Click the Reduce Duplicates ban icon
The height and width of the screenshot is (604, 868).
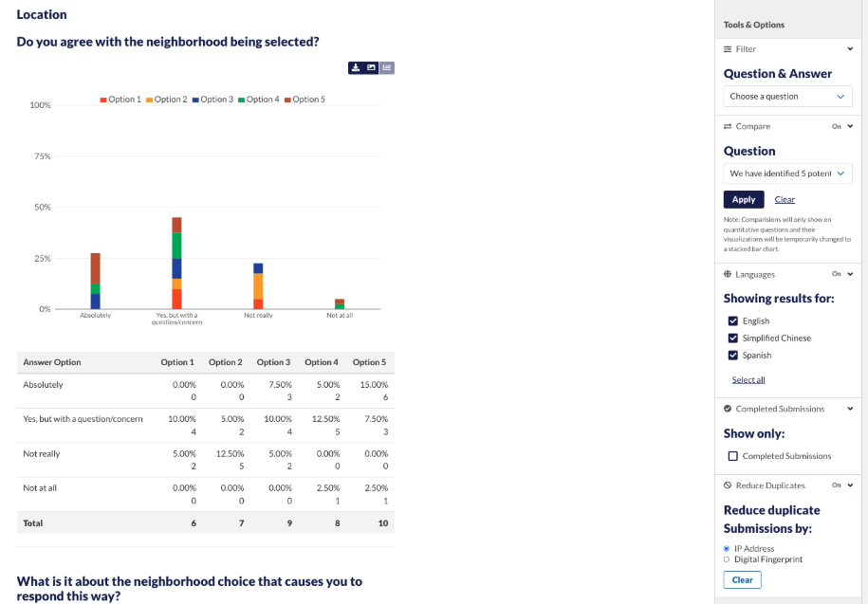point(728,485)
